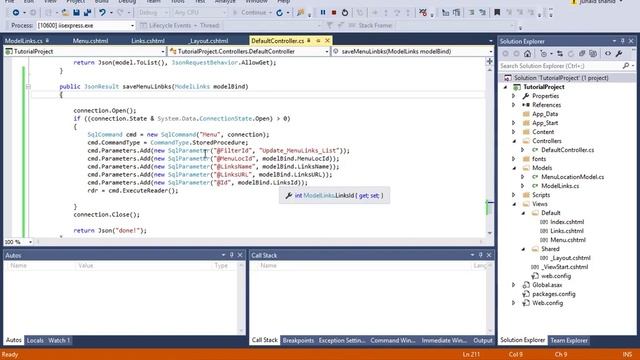Switch to the Team Explorer tab
640x360 pixels.
pos(569,340)
